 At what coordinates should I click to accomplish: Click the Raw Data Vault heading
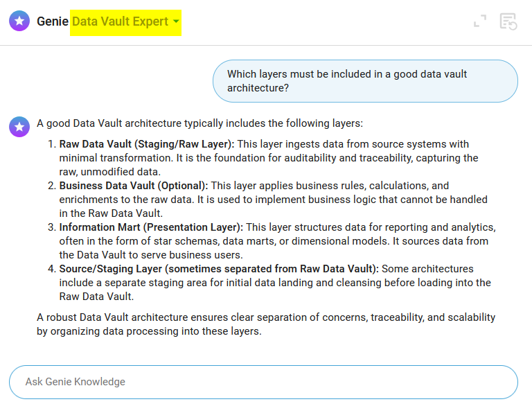[x=147, y=144]
